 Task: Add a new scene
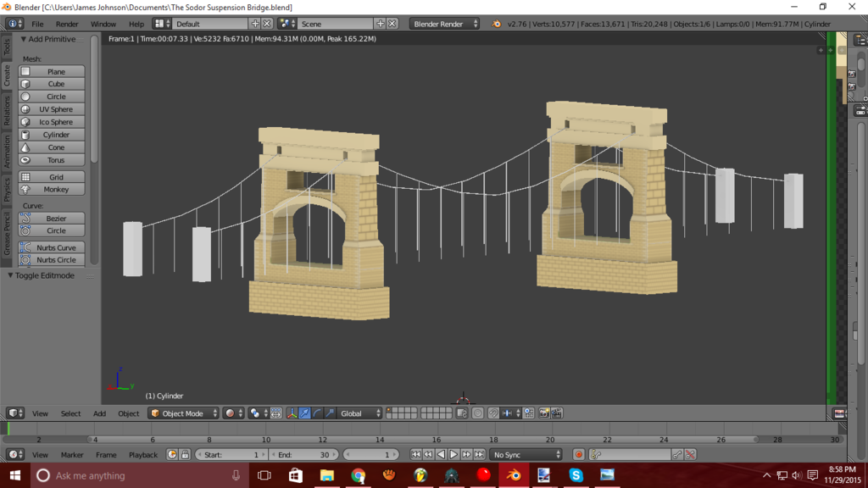[381, 24]
